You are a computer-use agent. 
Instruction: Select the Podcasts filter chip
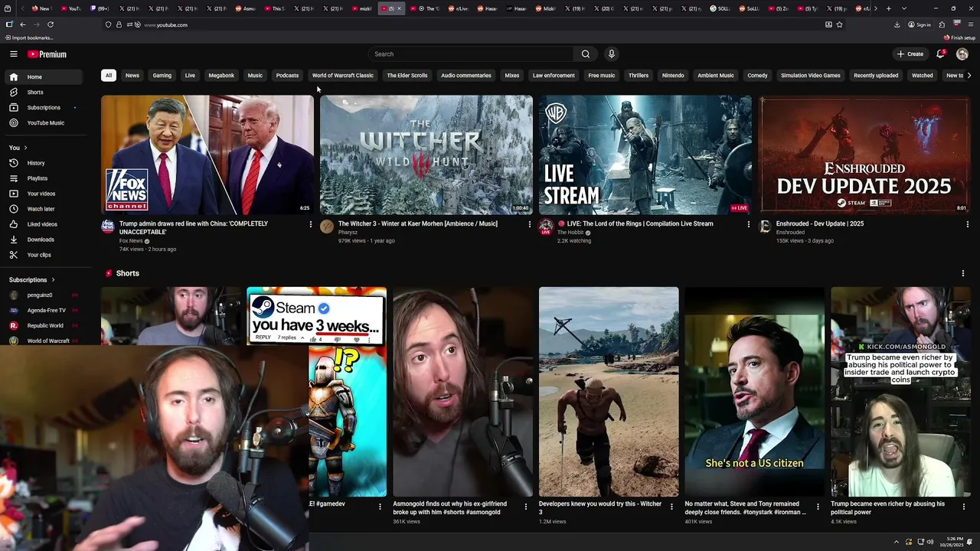[x=287, y=76]
